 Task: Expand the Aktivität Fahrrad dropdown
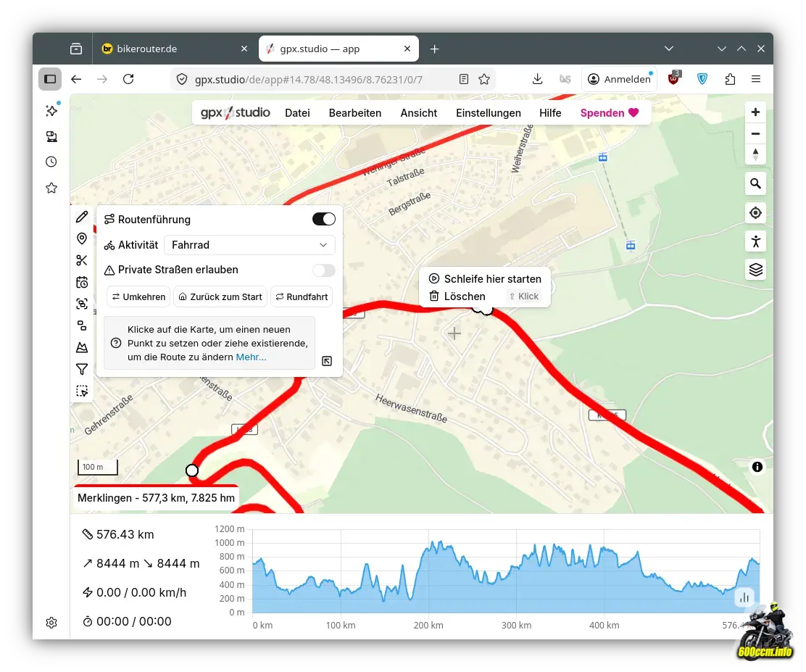click(249, 245)
